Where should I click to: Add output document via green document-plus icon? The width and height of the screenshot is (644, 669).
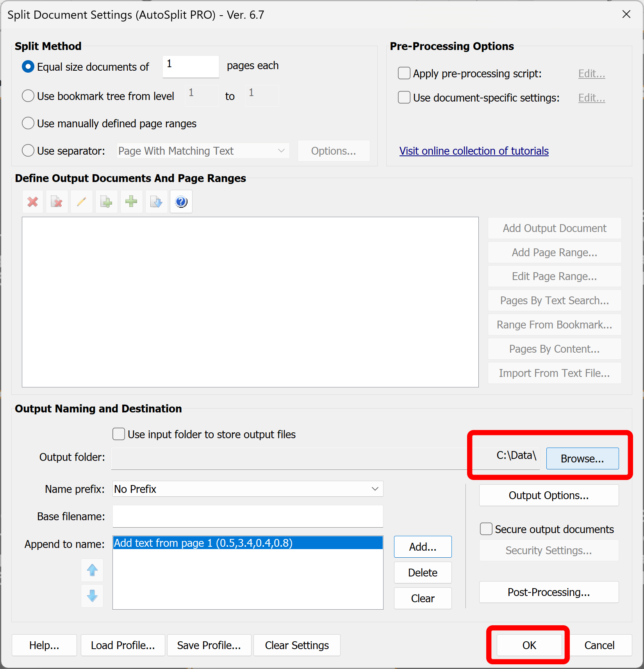tap(106, 202)
